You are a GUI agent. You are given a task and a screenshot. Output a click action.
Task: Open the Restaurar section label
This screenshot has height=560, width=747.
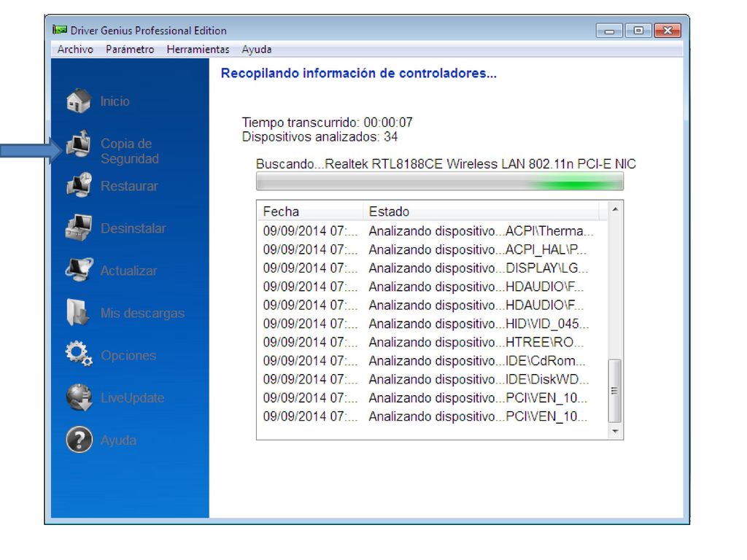click(x=129, y=186)
